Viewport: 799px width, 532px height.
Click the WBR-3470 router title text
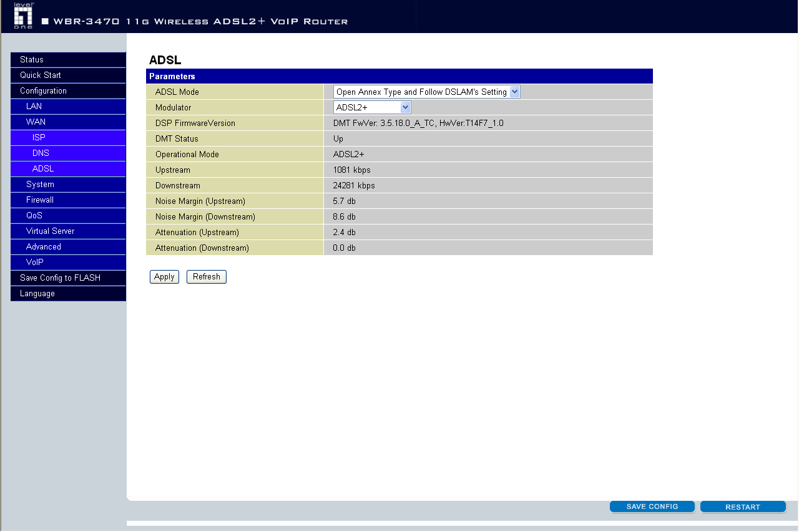tap(201, 22)
